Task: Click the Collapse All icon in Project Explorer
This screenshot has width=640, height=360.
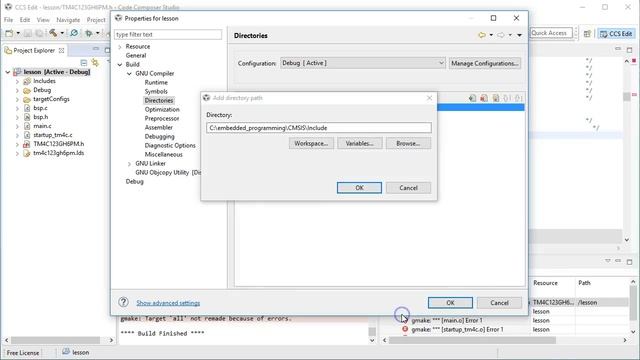Action: (84, 62)
